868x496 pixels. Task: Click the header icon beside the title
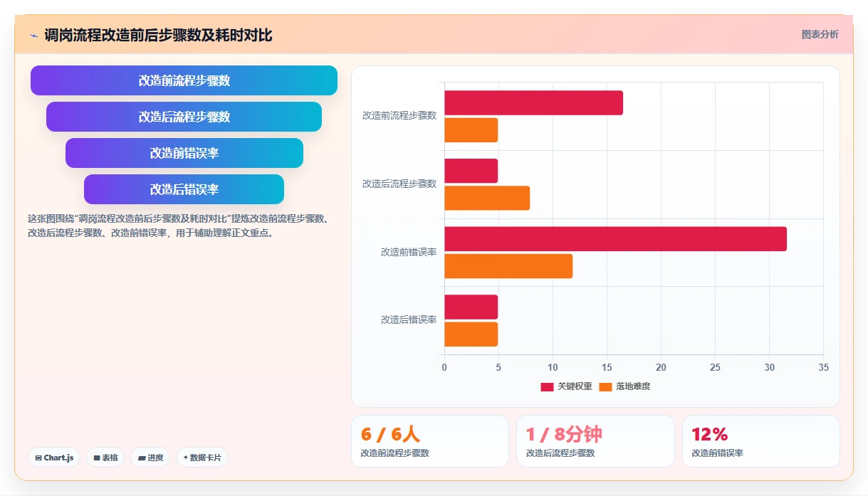point(33,35)
